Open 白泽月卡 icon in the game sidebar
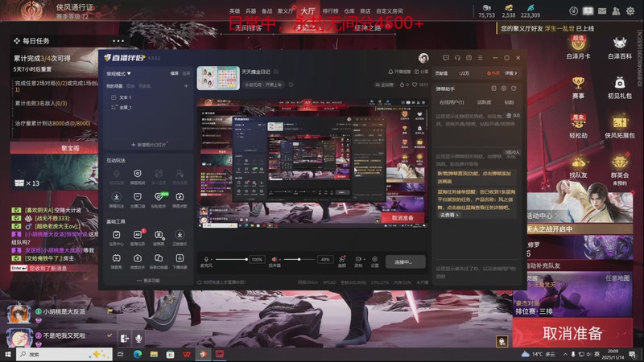Image resolution: width=644 pixels, height=362 pixels. [578, 47]
